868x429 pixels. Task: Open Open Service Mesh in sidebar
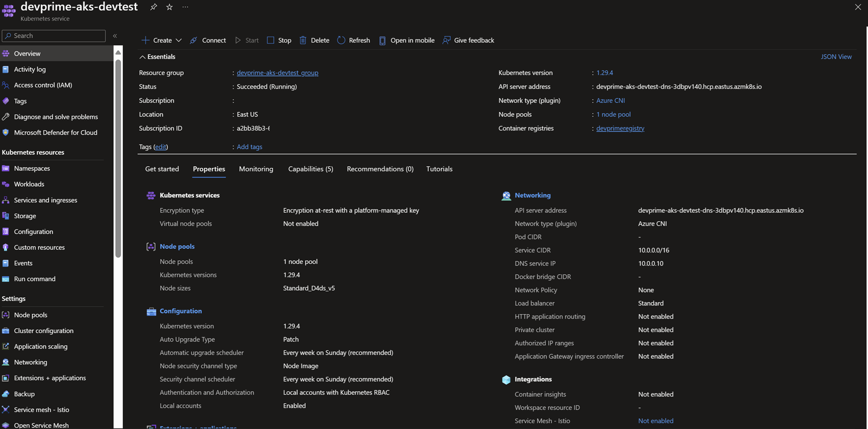[x=41, y=425]
